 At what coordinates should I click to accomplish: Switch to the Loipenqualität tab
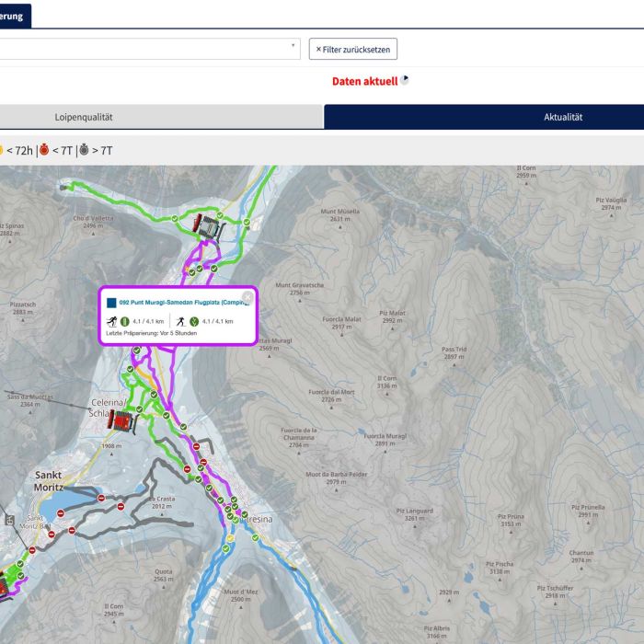pyautogui.click(x=83, y=117)
